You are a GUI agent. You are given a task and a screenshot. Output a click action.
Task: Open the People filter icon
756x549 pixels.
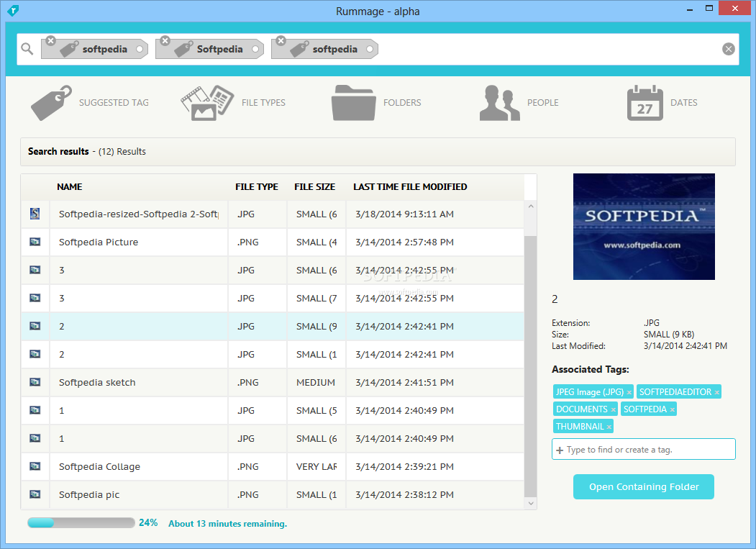click(x=499, y=103)
